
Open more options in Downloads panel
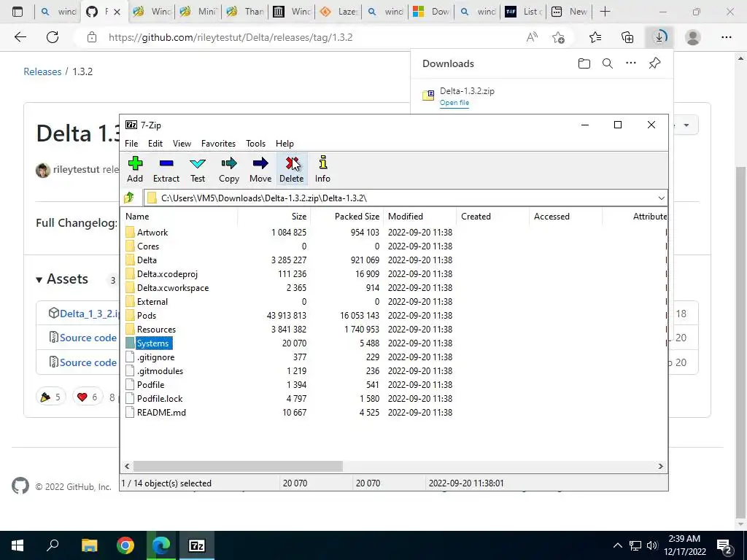click(x=631, y=63)
